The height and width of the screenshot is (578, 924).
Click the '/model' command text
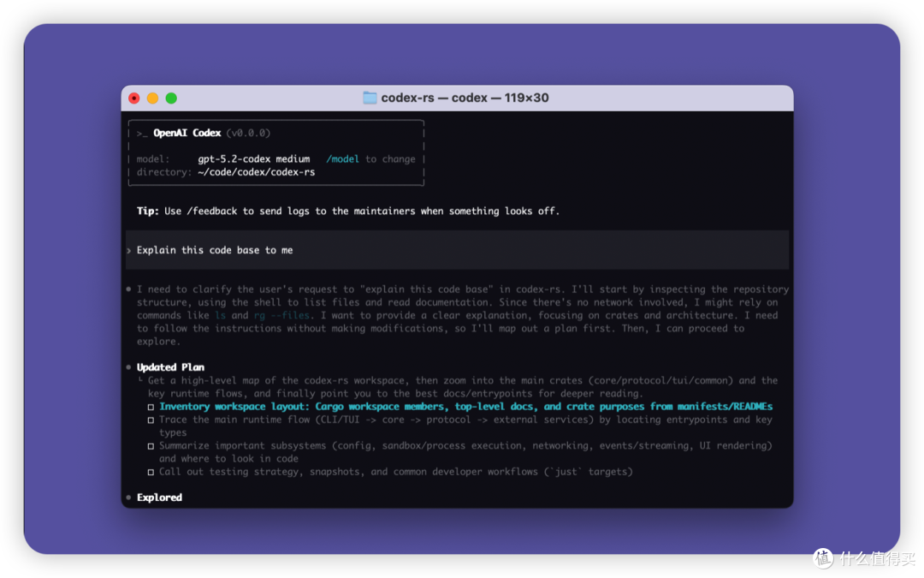[342, 158]
